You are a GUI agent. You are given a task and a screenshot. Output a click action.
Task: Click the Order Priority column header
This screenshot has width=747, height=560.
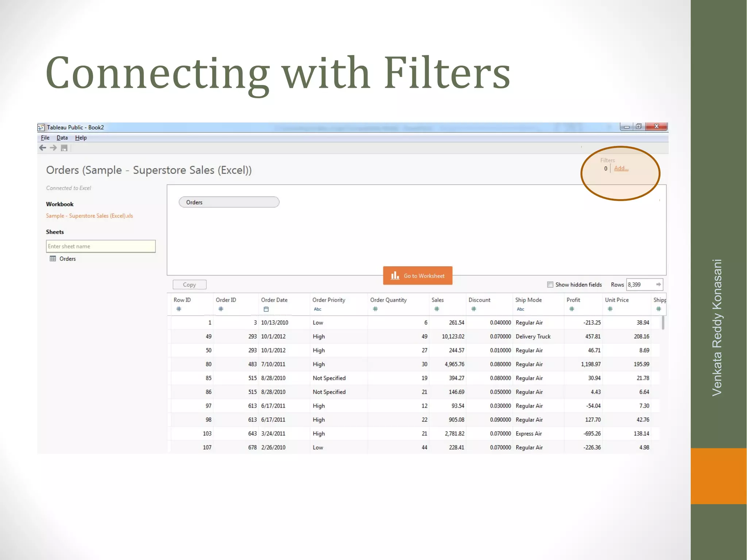(329, 300)
